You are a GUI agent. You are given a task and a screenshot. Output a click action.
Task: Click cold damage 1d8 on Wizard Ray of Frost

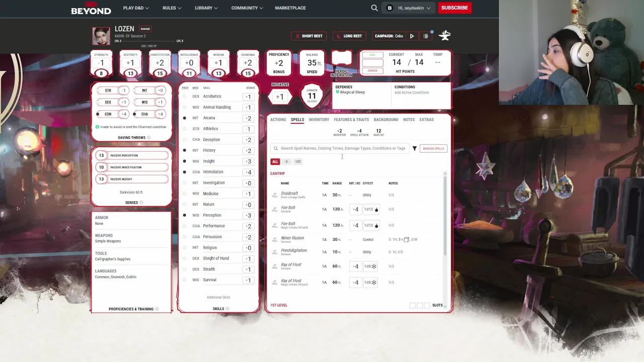tap(370, 283)
